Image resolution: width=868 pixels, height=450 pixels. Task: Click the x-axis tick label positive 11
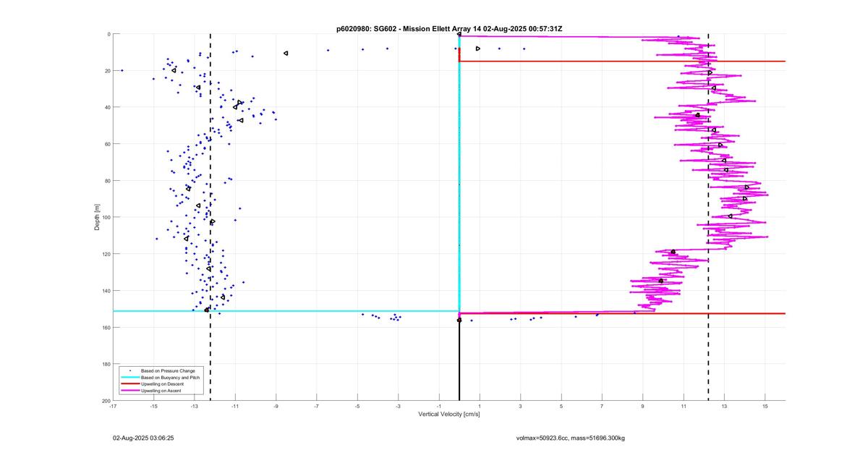pyautogui.click(x=684, y=407)
